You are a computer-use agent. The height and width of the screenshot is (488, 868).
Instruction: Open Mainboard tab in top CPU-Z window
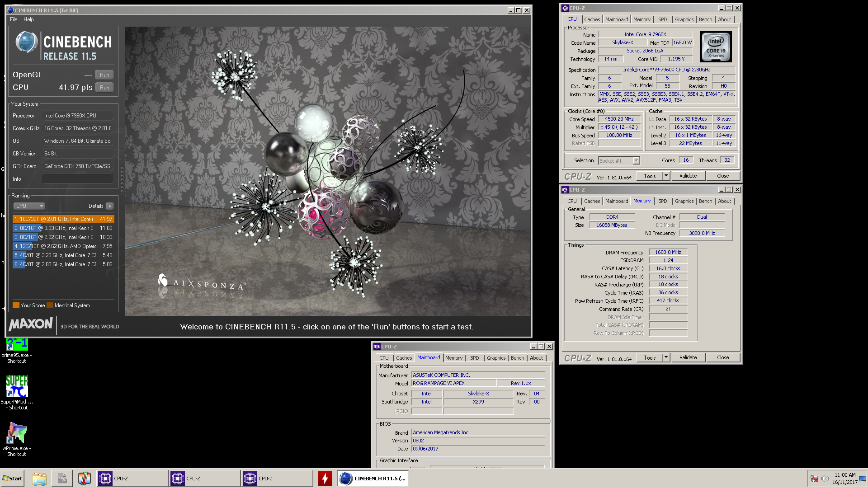617,19
